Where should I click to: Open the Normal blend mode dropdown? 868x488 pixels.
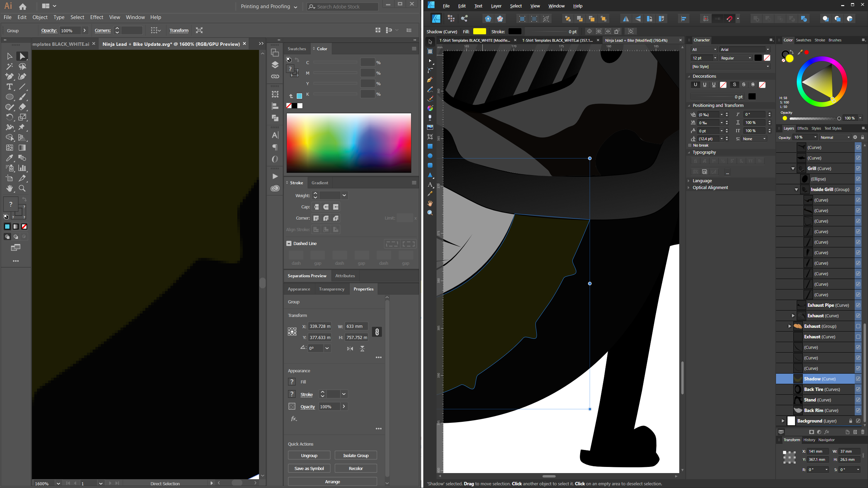835,137
